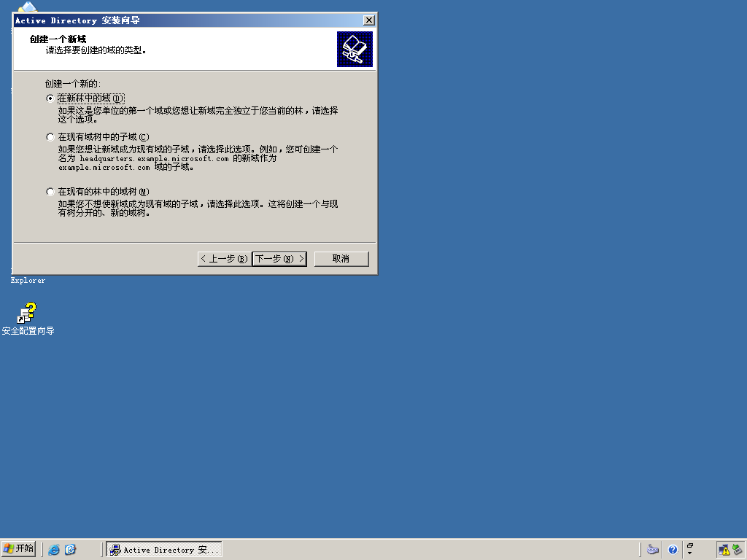Click the blue help icon in language bar

pos(673,550)
